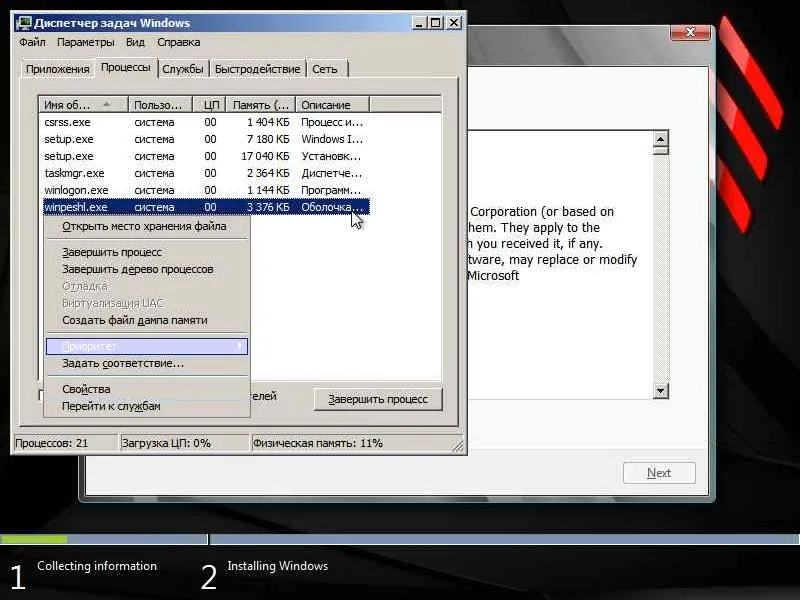Switch to the Сеть tab
This screenshot has width=800, height=600.
pos(325,69)
